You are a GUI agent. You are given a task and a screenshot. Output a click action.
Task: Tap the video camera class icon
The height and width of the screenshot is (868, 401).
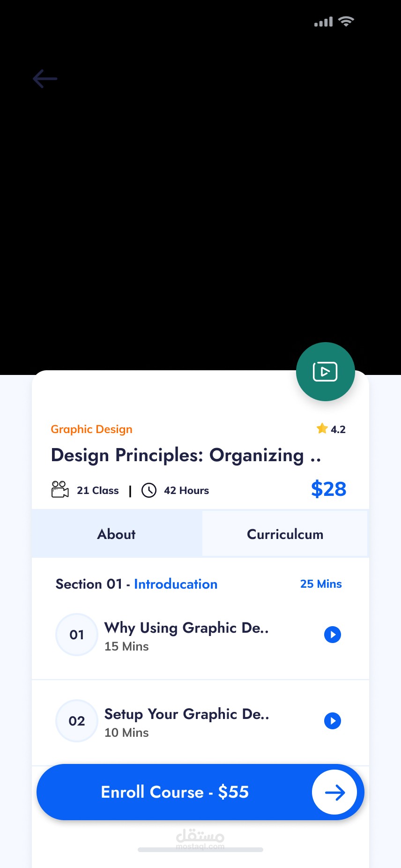60,490
